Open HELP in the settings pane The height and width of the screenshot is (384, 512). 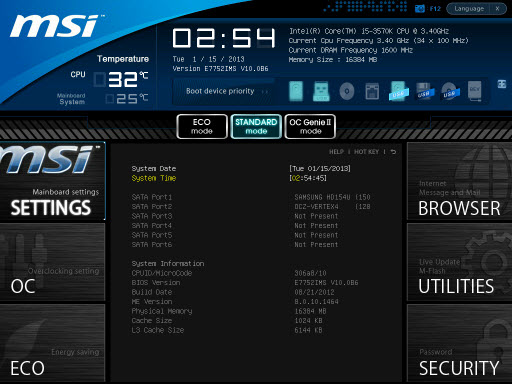336,152
